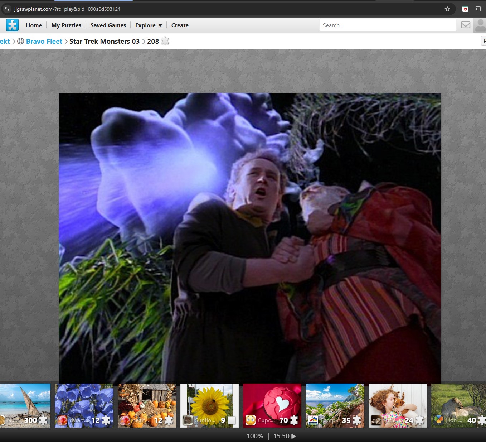The height and width of the screenshot is (448, 486).
Task: Open the 300-piece beach boat puzzle thumbnail
Action: pos(25,405)
